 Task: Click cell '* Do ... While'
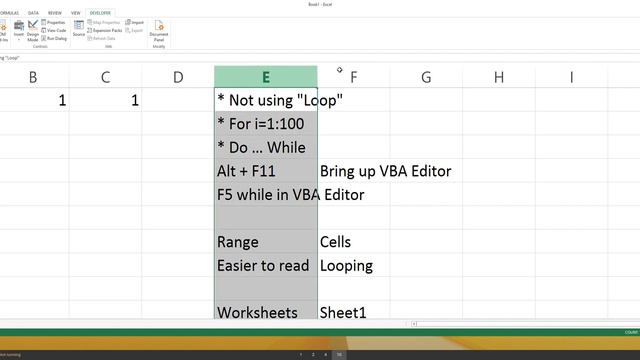tap(266, 147)
